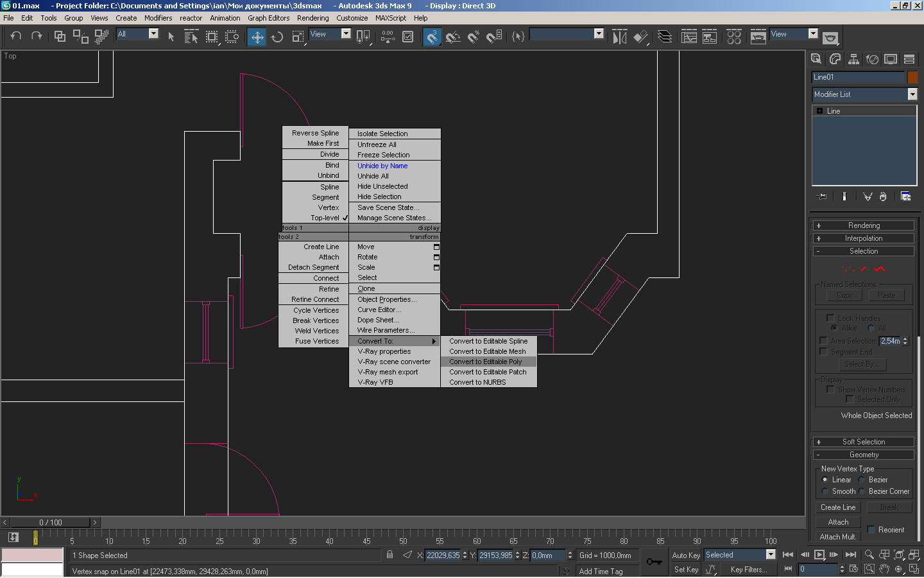Tick the Reorient checkbox
Viewport: 924px width, 578px height.
871,529
